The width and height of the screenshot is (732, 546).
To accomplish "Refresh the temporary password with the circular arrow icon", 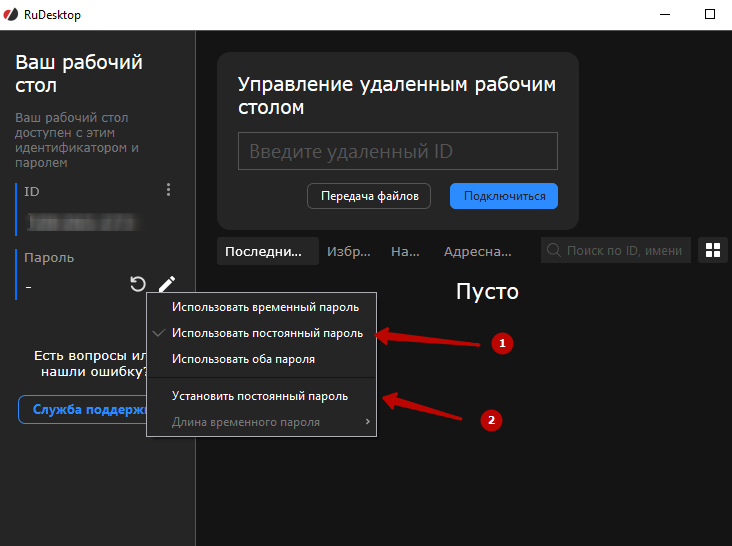I will pyautogui.click(x=138, y=284).
